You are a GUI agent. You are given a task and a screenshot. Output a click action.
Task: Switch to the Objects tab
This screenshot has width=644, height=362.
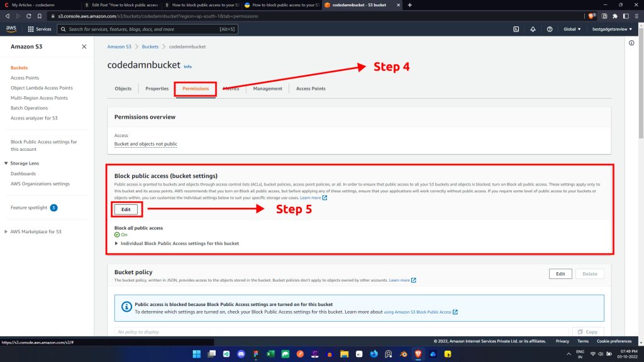[123, 89]
